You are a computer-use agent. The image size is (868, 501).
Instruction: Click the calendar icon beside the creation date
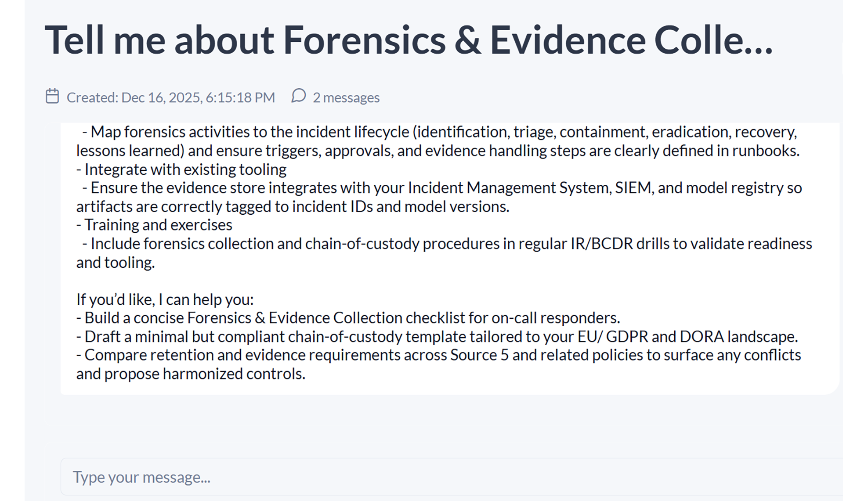52,97
